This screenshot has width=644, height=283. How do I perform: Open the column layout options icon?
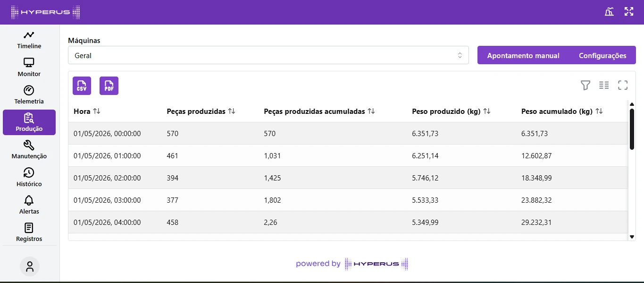[x=604, y=85]
